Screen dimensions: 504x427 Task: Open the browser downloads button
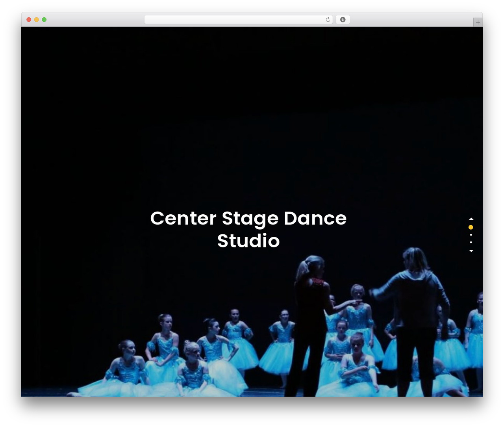pyautogui.click(x=343, y=20)
